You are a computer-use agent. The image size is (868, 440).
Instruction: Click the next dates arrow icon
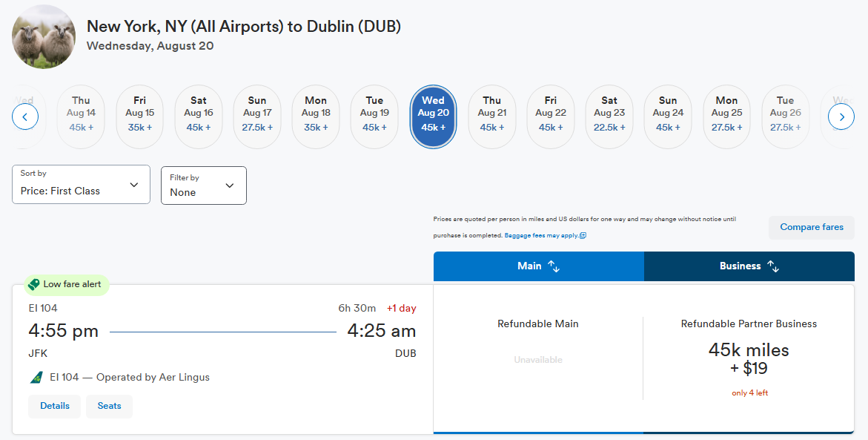coord(841,117)
